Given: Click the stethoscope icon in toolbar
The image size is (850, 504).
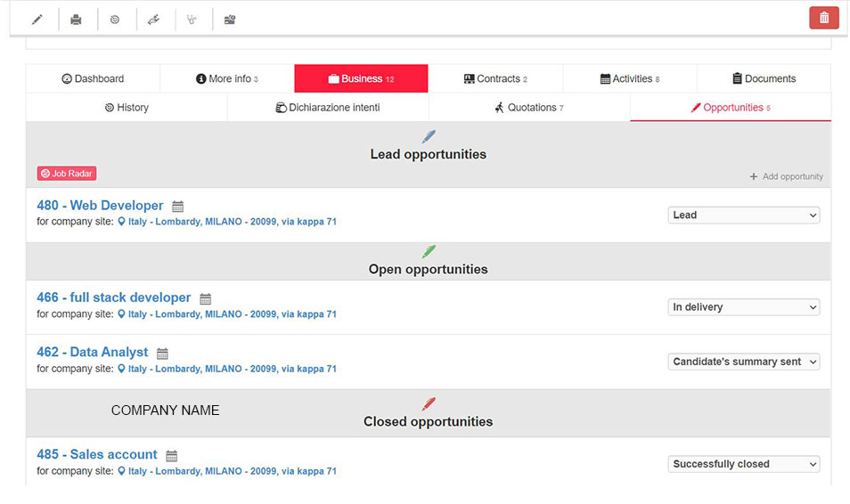Looking at the screenshot, I should click(x=192, y=20).
